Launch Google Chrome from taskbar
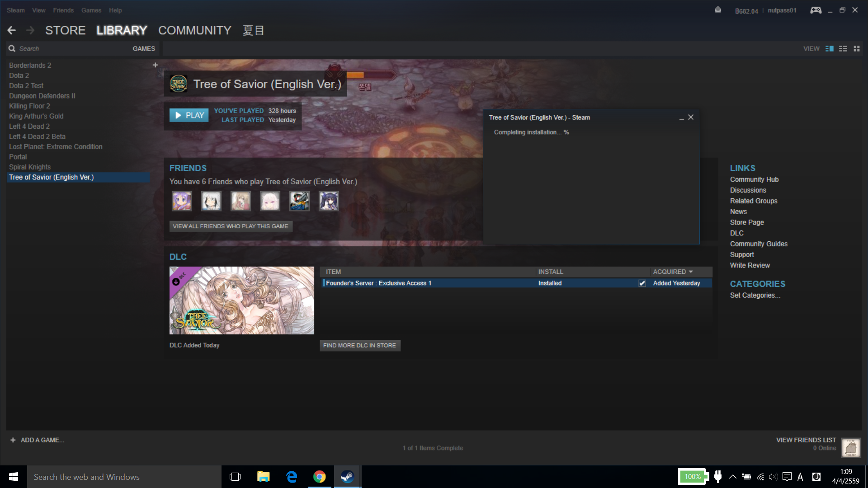 tap(320, 477)
